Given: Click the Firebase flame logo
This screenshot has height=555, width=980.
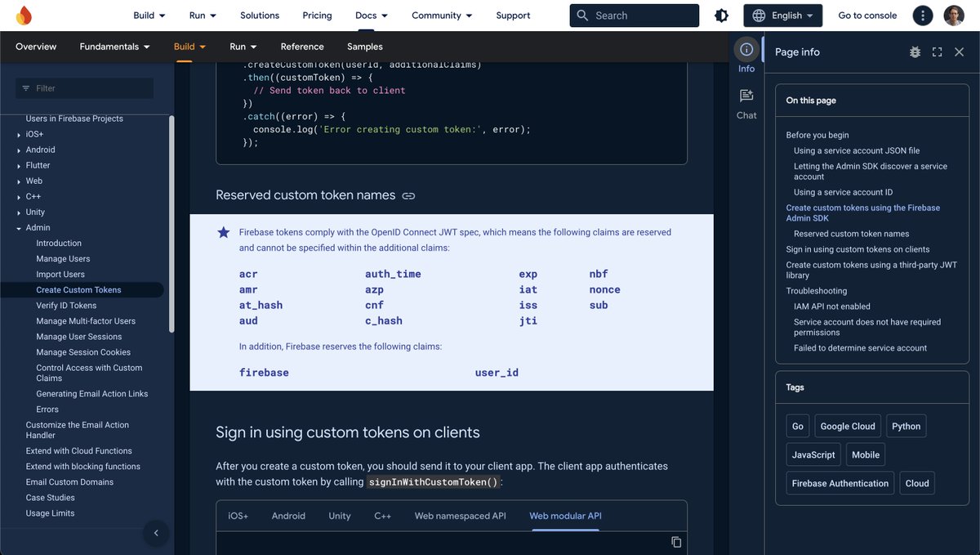Looking at the screenshot, I should [x=24, y=16].
